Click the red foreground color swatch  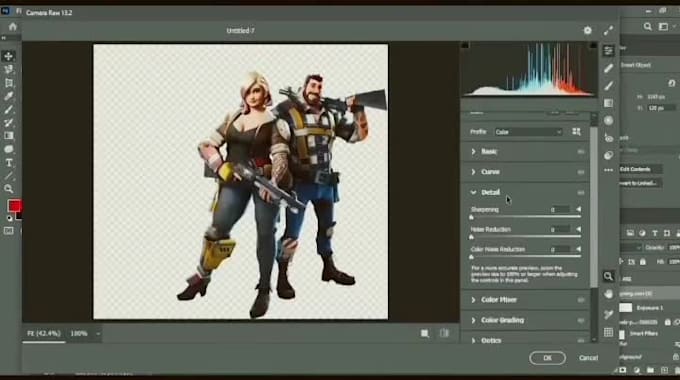pyautogui.click(x=13, y=206)
